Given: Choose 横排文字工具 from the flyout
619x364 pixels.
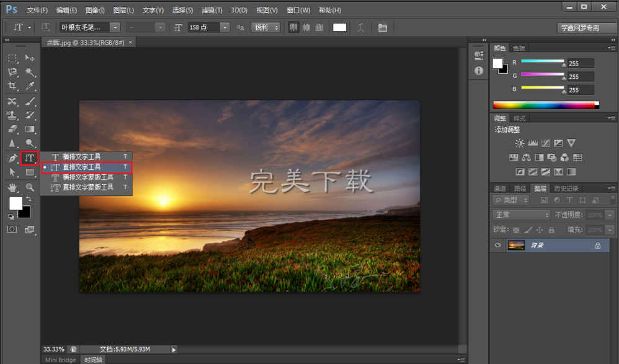Looking at the screenshot, I should [81, 157].
